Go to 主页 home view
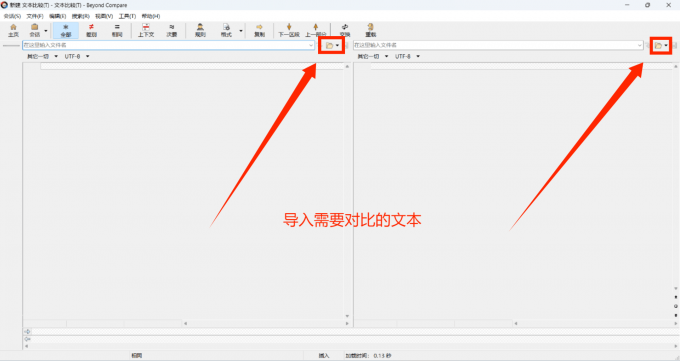 [x=13, y=30]
